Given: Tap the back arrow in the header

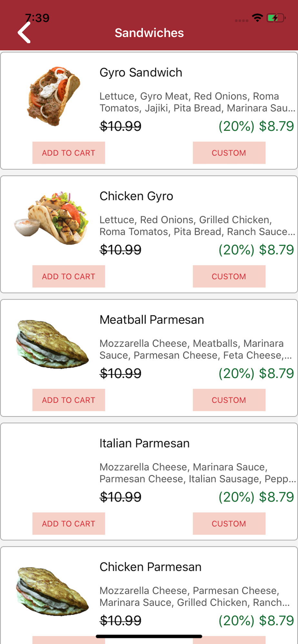Looking at the screenshot, I should 24,33.
